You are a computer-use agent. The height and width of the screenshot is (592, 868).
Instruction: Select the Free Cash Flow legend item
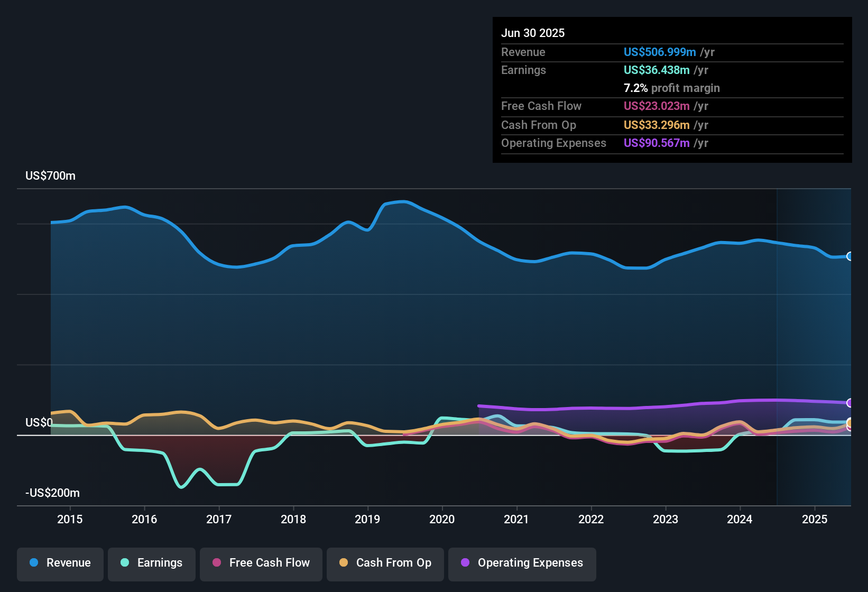[x=261, y=563]
